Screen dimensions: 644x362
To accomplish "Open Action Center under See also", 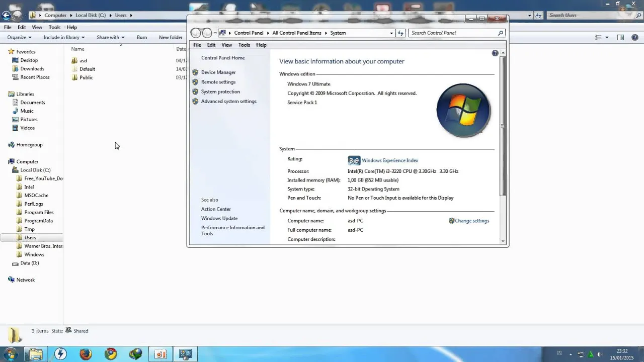I will [216, 209].
